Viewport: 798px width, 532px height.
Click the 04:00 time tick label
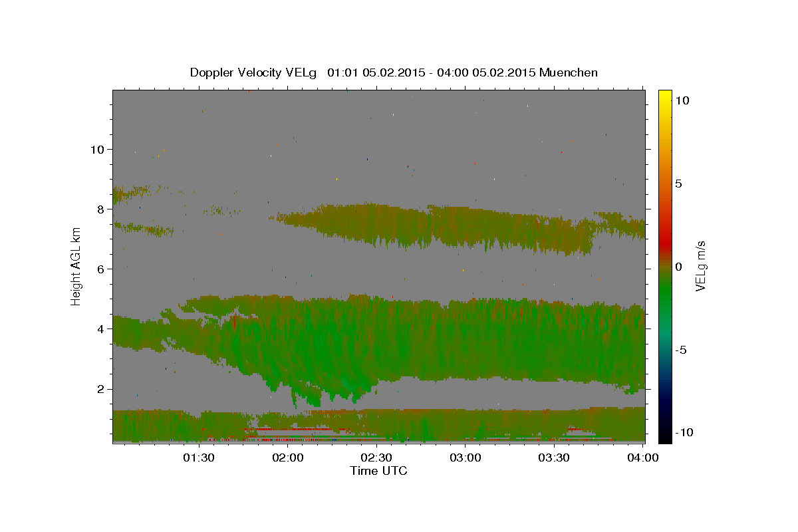644,458
